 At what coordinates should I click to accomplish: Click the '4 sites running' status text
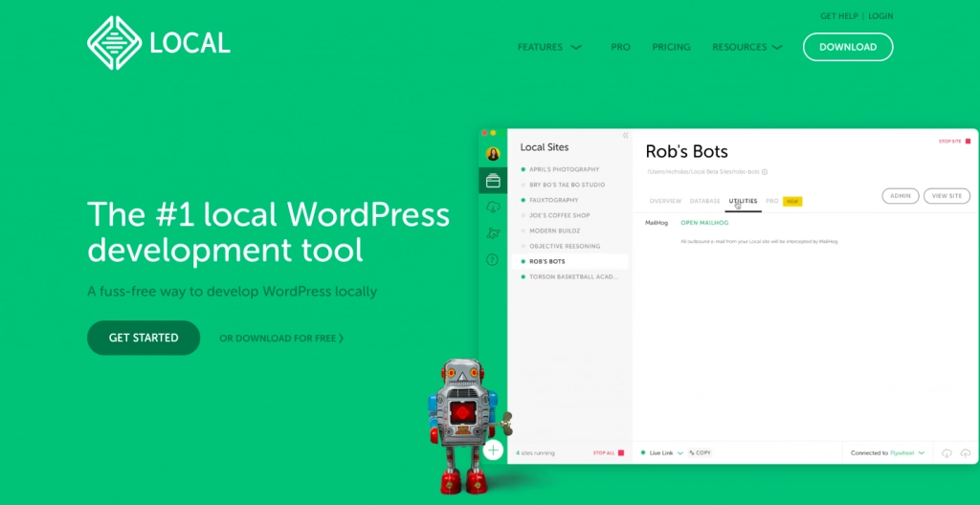[535, 453]
